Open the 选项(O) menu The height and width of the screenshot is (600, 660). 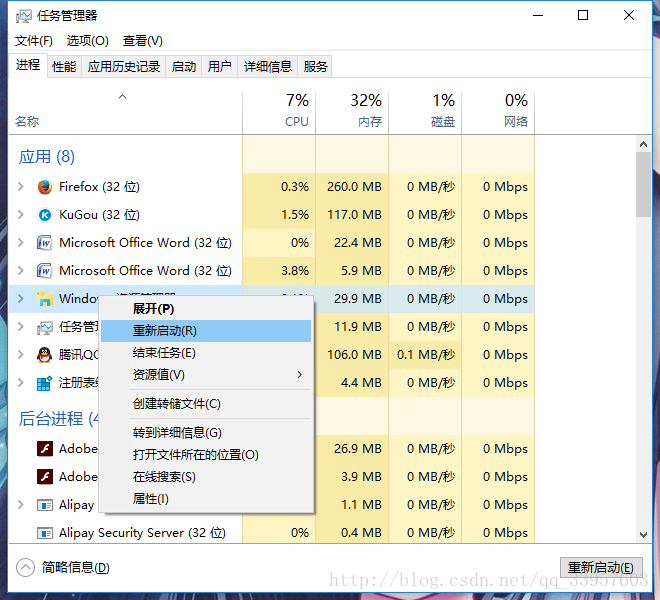point(88,41)
